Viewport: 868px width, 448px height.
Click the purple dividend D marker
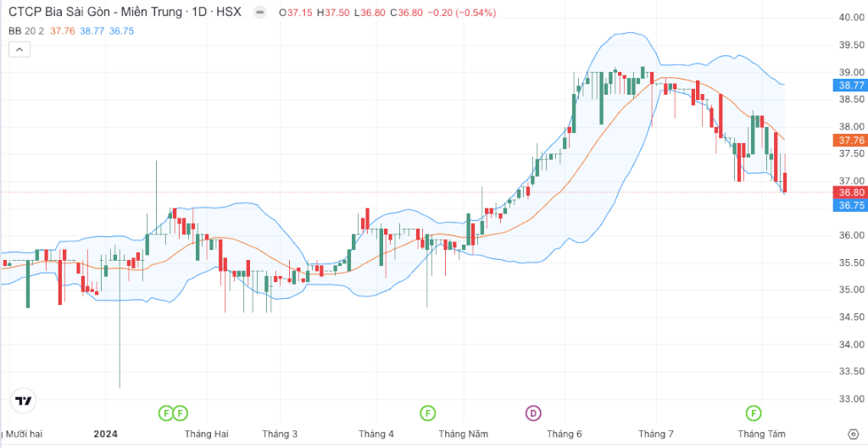click(x=532, y=412)
